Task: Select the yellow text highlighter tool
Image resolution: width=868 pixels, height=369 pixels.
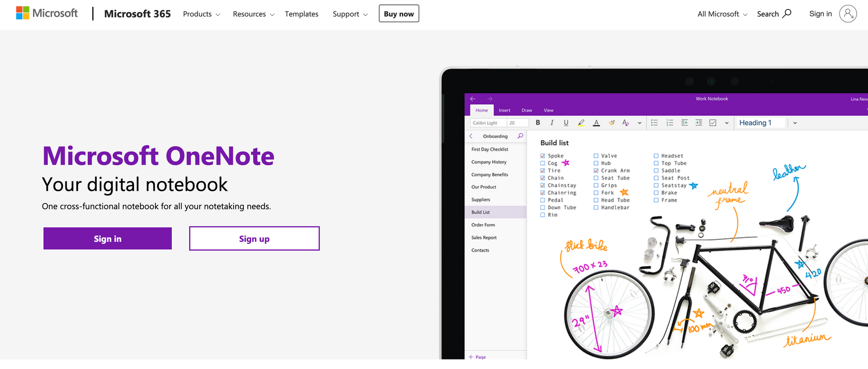Action: pyautogui.click(x=581, y=123)
